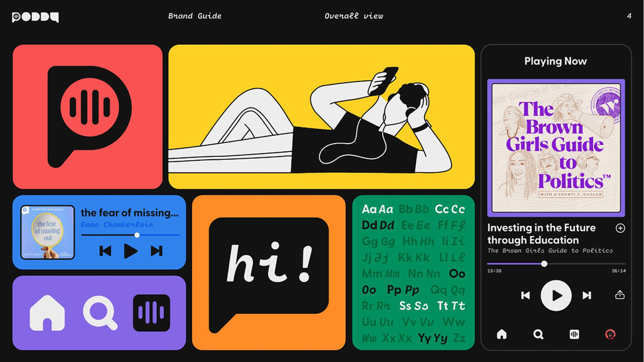This screenshot has width=644, height=362.
Task: Click the Investing in the Future episode title
Action: (x=542, y=234)
